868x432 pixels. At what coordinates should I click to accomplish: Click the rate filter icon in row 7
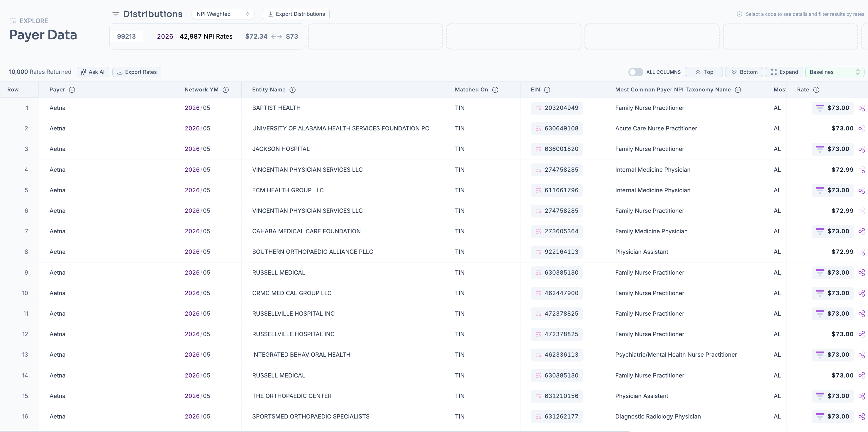[820, 231]
